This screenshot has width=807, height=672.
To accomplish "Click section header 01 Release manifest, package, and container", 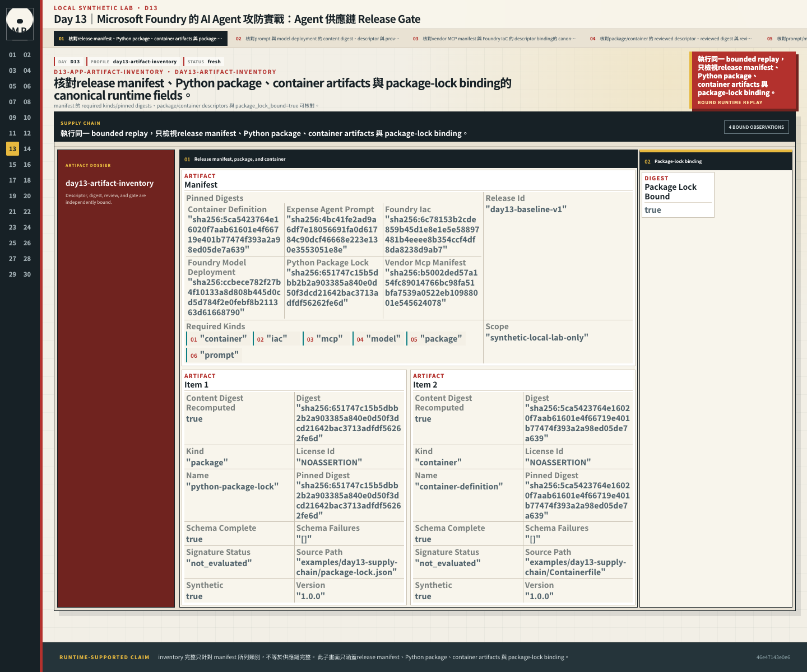I will [409, 159].
